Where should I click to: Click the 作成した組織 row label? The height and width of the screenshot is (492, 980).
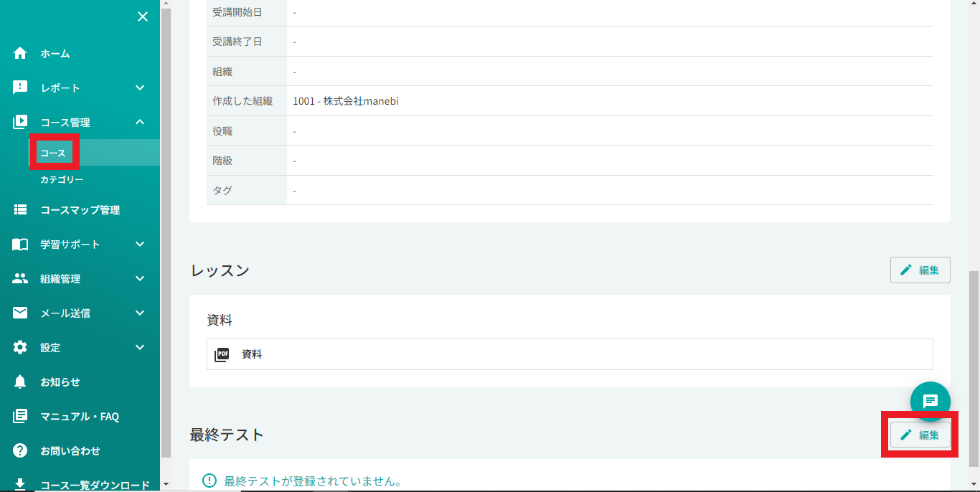(242, 101)
